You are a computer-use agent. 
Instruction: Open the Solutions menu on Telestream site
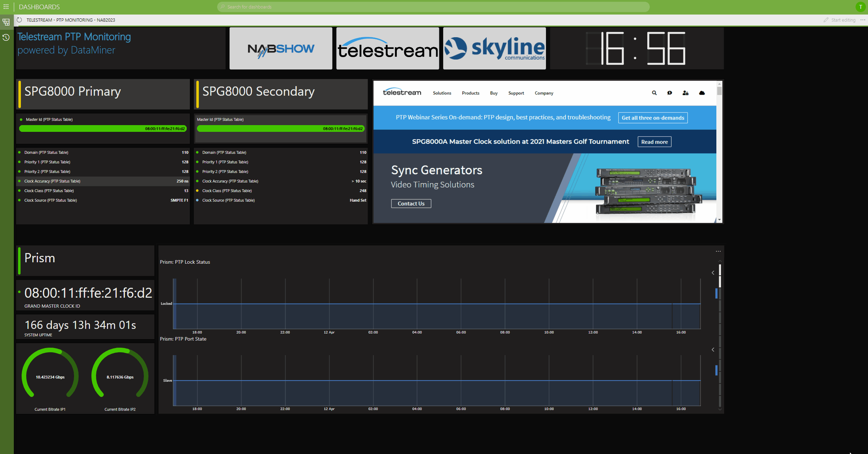[x=442, y=93]
